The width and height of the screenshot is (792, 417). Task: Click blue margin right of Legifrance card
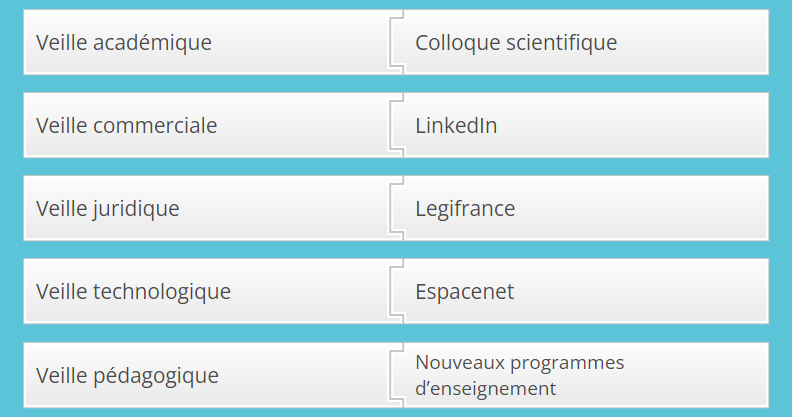tap(780, 209)
